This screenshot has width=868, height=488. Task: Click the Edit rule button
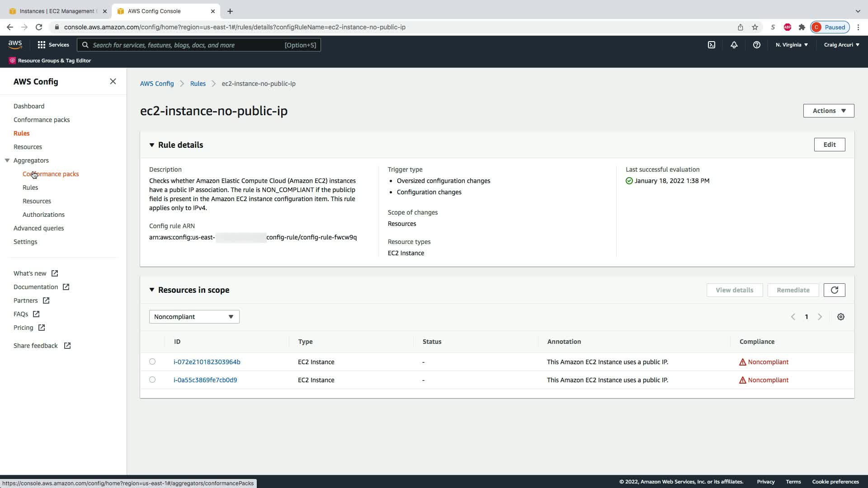tap(829, 145)
